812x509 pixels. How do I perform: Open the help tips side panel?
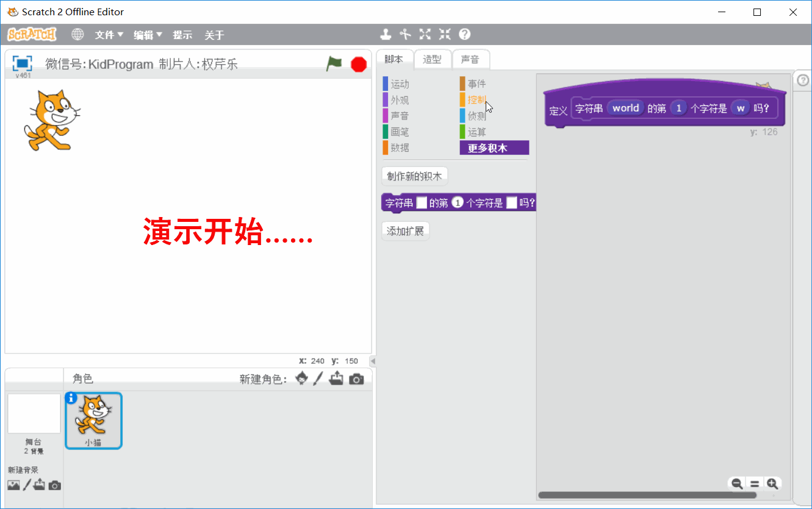click(803, 80)
